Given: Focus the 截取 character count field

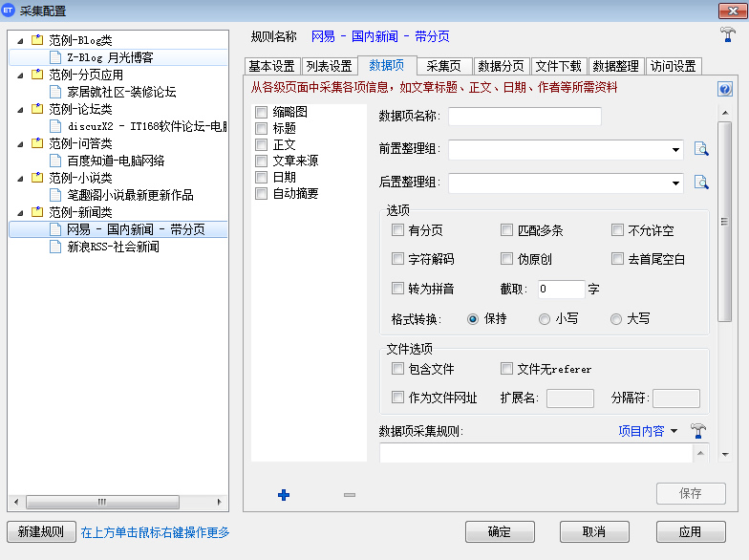Looking at the screenshot, I should (562, 289).
